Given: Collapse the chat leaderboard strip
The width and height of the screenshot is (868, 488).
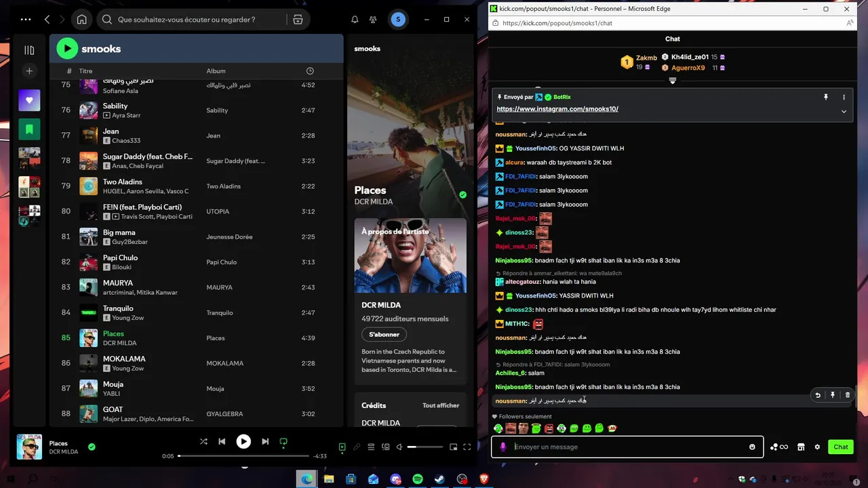Looking at the screenshot, I should [673, 81].
